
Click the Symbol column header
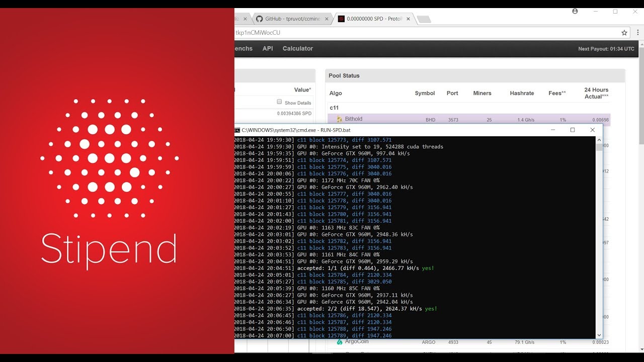tap(425, 94)
